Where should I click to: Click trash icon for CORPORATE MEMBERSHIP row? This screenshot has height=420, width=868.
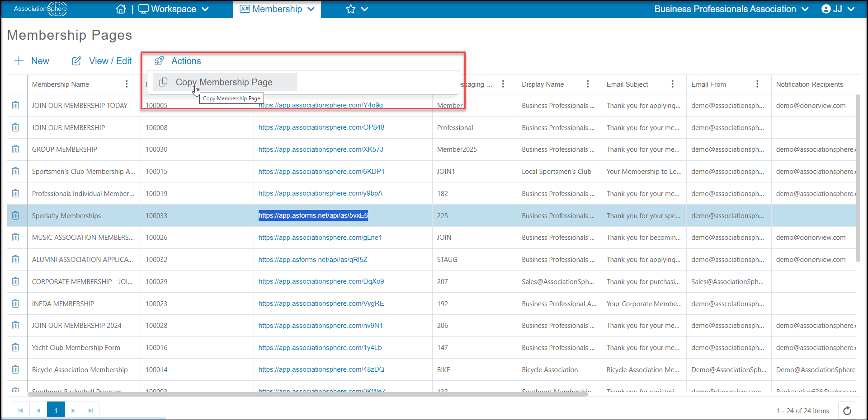click(15, 281)
